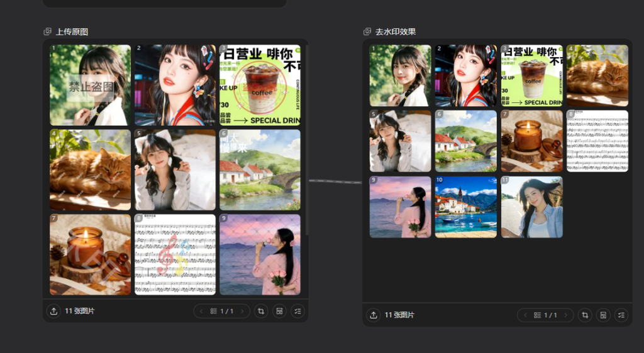Open result image 7, candle in jar
Screen dimensions: 644x353
[532, 141]
